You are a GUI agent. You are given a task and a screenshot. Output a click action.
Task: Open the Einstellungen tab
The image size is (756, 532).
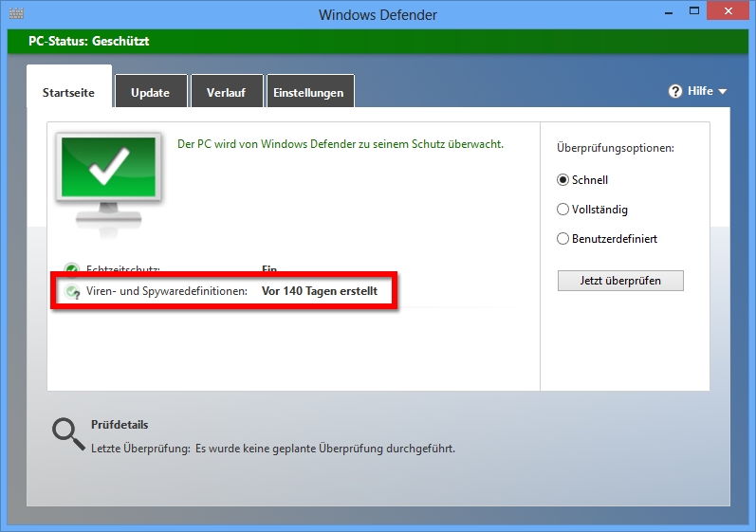pos(308,93)
